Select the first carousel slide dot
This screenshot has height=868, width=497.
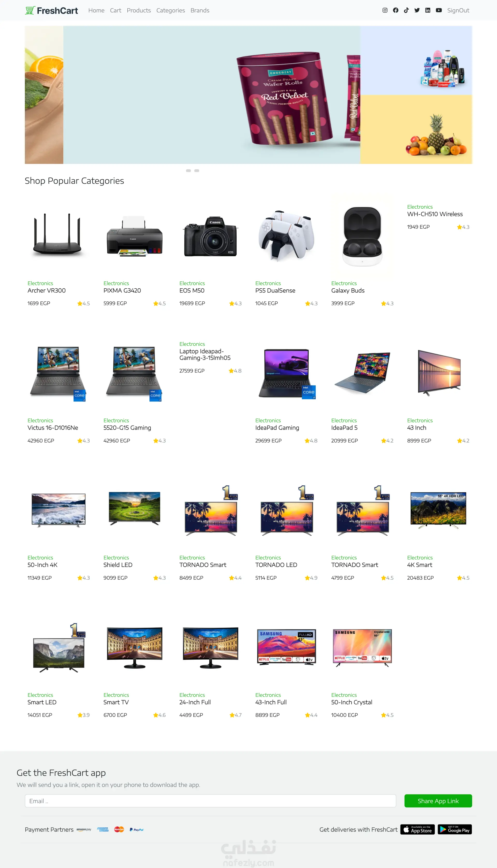pyautogui.click(x=188, y=171)
